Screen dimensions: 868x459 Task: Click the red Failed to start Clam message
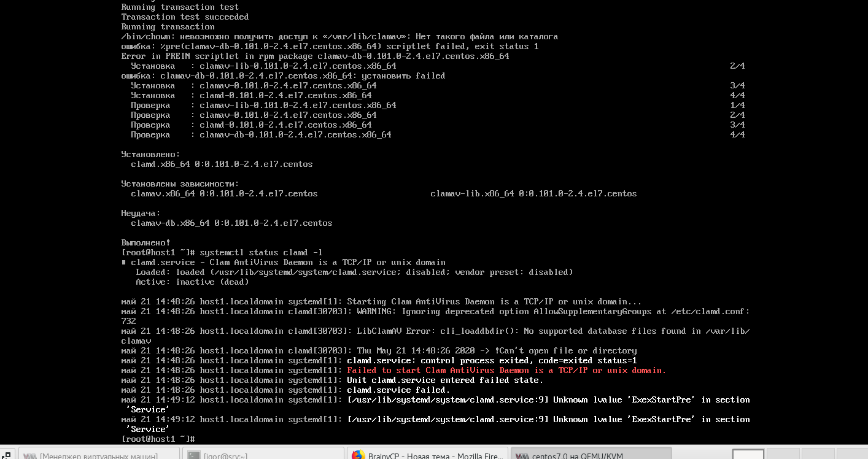pos(506,370)
